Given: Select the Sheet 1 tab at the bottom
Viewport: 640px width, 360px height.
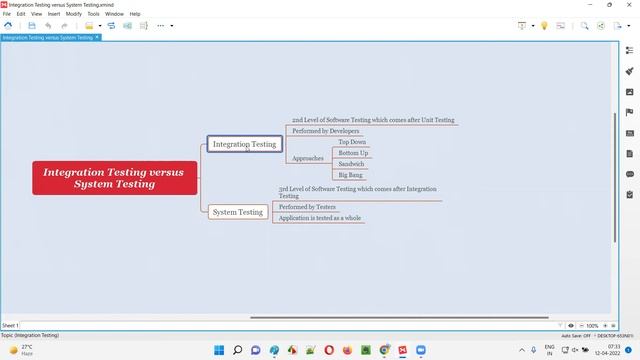Looking at the screenshot, I should pos(10,326).
